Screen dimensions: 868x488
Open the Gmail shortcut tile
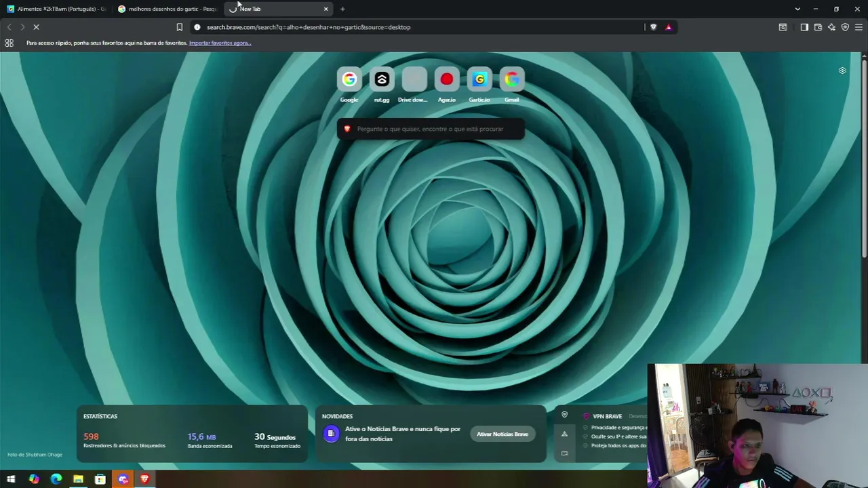[x=512, y=80]
